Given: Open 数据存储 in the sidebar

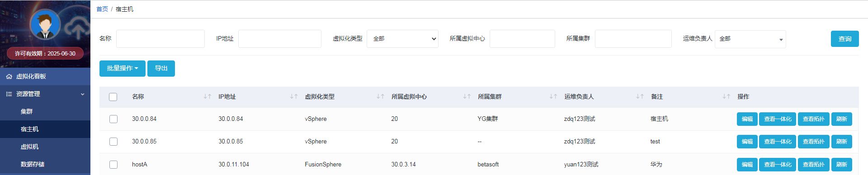Looking at the screenshot, I should [33, 164].
